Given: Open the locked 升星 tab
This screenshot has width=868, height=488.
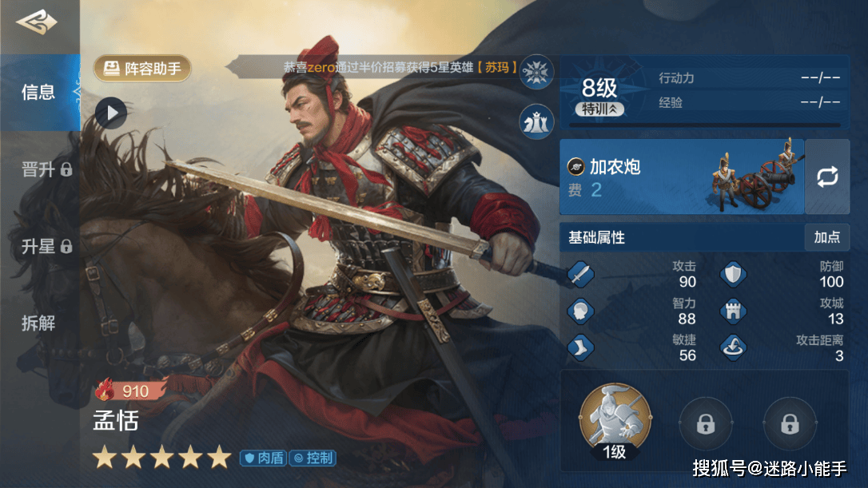Looking at the screenshot, I should [x=46, y=246].
